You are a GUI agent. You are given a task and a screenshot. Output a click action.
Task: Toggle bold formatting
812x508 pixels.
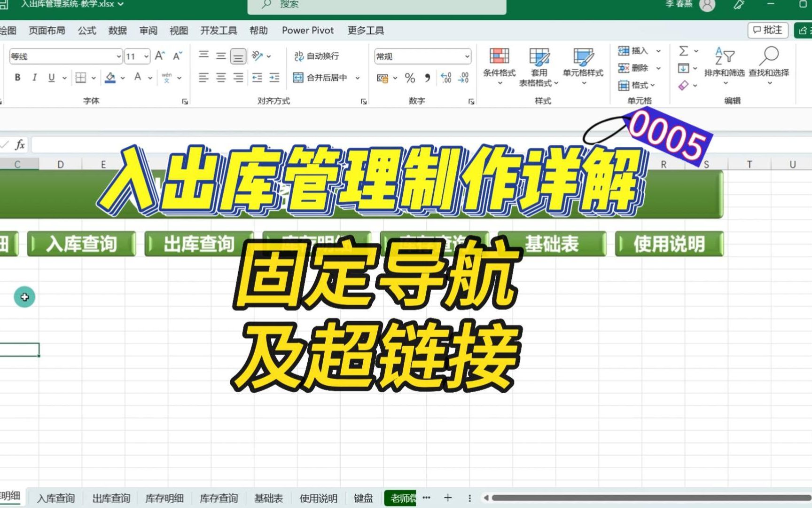point(17,78)
